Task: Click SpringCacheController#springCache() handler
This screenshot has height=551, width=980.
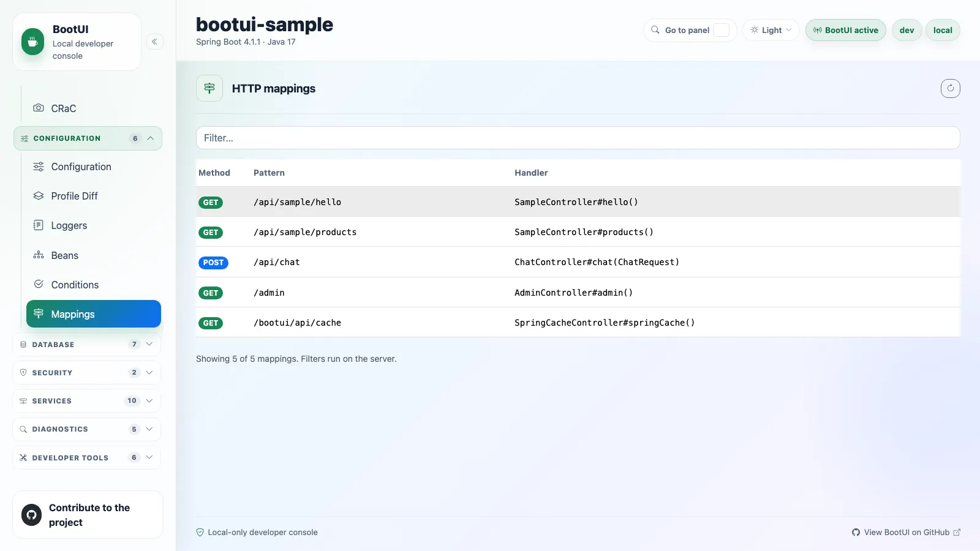Action: coord(605,323)
